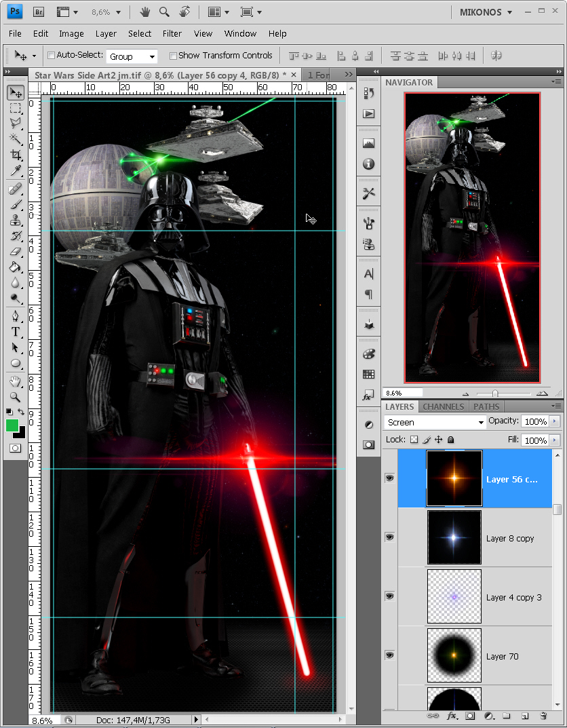Select the Ellipse shape tool

[16, 364]
